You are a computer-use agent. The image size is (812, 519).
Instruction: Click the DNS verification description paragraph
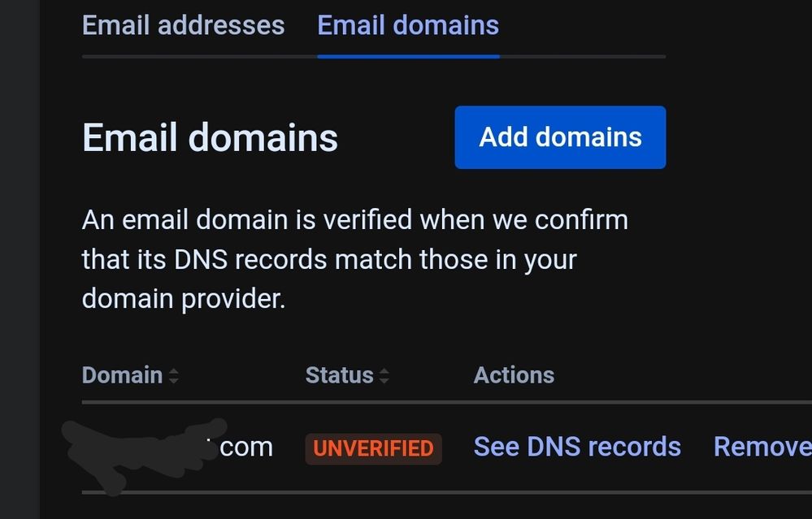point(354,259)
